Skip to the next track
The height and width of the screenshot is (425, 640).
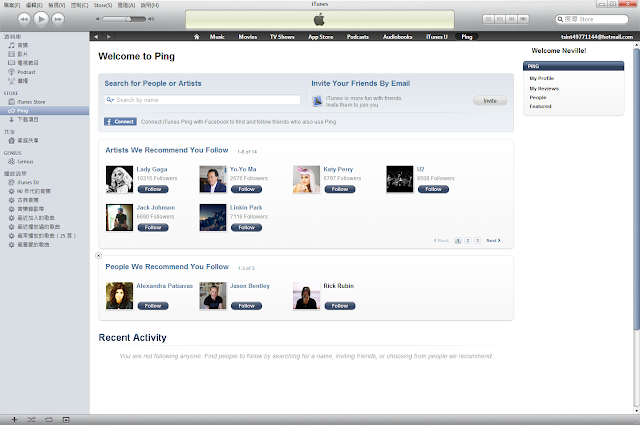58,19
